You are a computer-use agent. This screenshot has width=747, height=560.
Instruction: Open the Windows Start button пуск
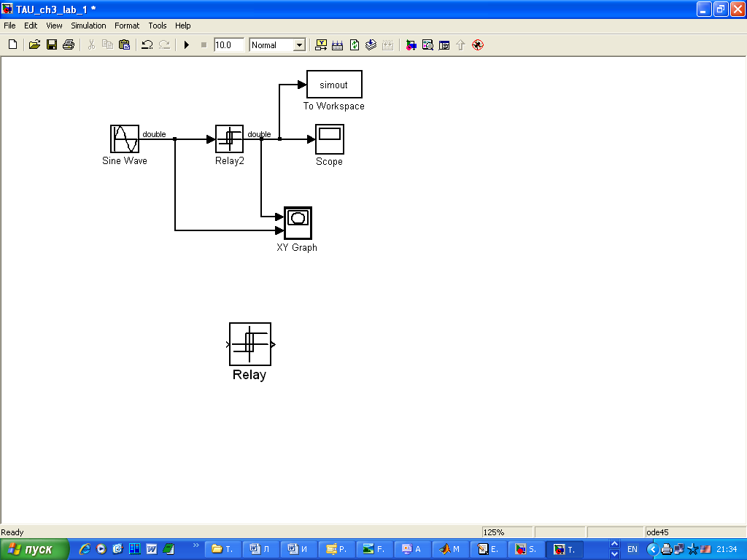34,549
